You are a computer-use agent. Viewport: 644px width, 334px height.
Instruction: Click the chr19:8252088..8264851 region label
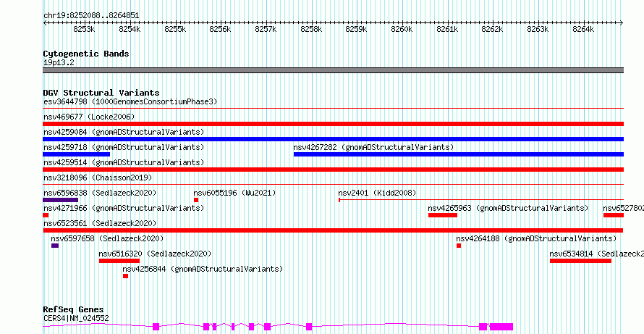(91, 16)
